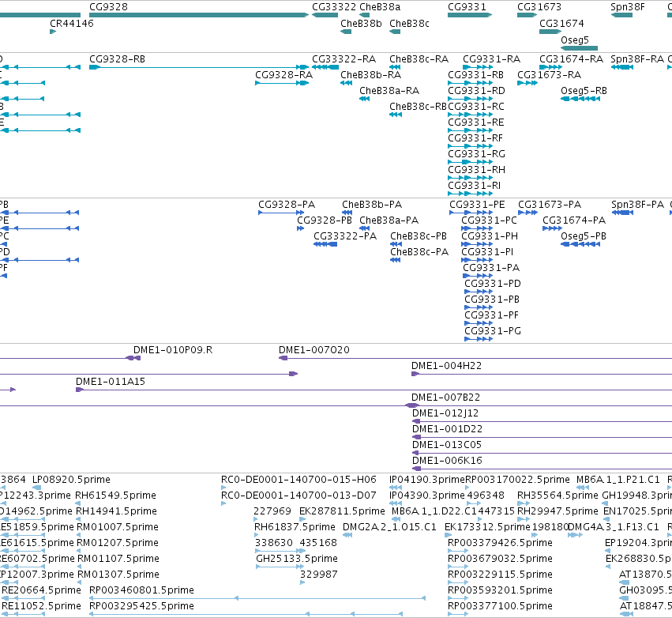Select transcript CheB38c-RA

pyautogui.click(x=395, y=67)
